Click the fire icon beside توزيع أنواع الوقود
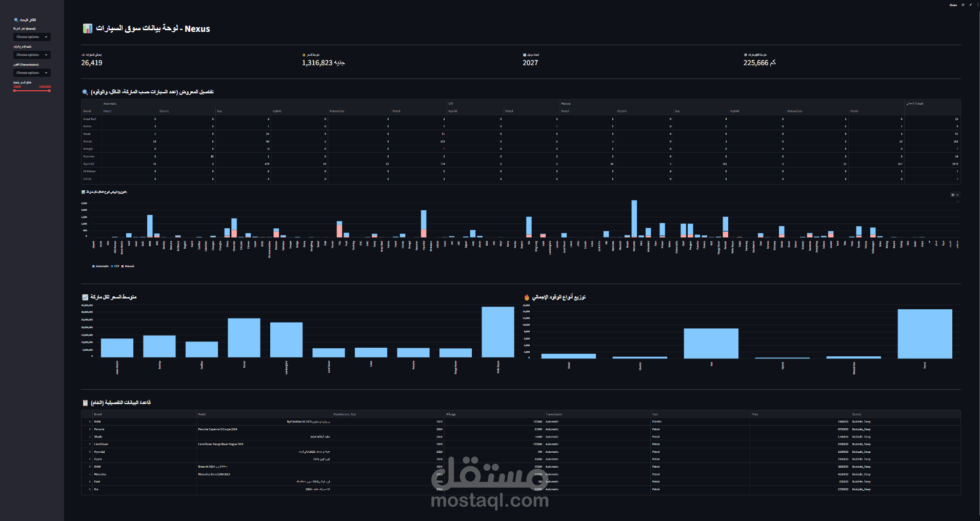 tap(527, 297)
